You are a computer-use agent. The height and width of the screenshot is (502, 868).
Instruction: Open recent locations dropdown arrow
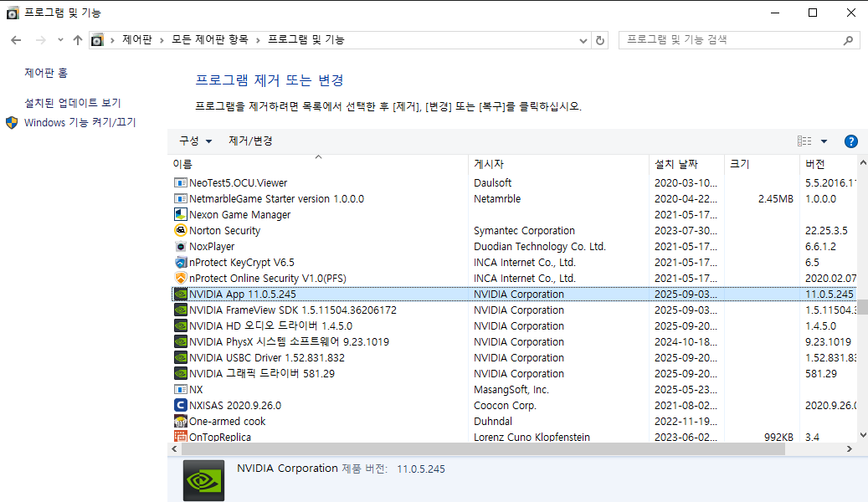pos(60,40)
